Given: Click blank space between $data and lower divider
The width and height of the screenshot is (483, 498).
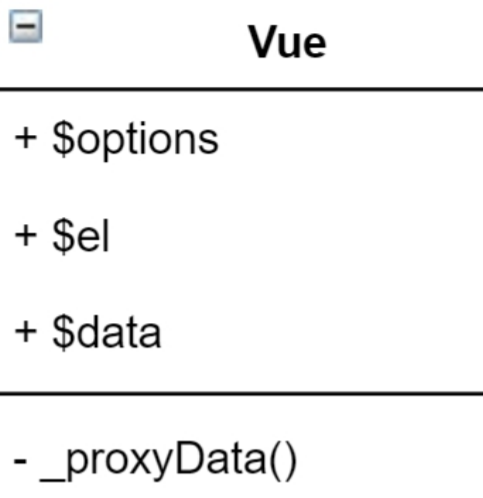Looking at the screenshot, I should [x=241, y=372].
